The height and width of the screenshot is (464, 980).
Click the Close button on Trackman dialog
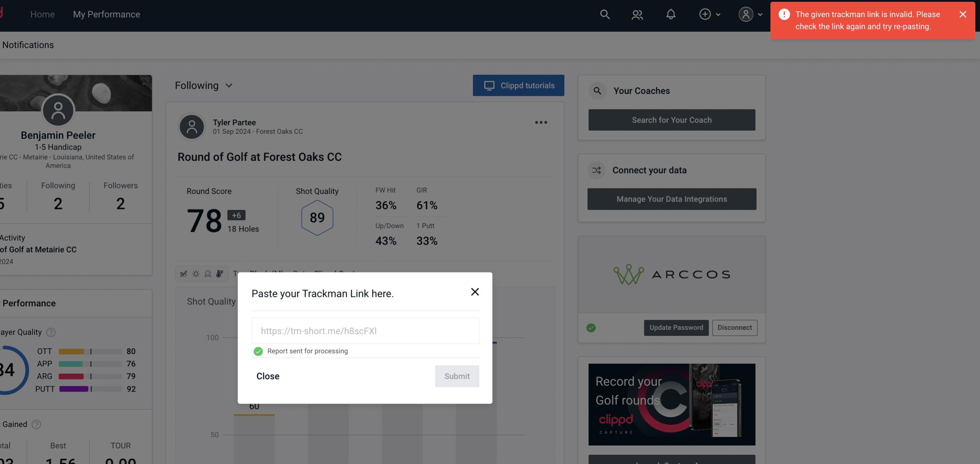267,376
